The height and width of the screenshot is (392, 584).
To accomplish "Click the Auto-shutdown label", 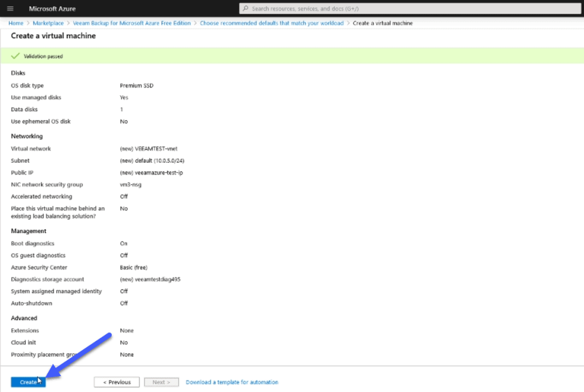I will (x=32, y=303).
